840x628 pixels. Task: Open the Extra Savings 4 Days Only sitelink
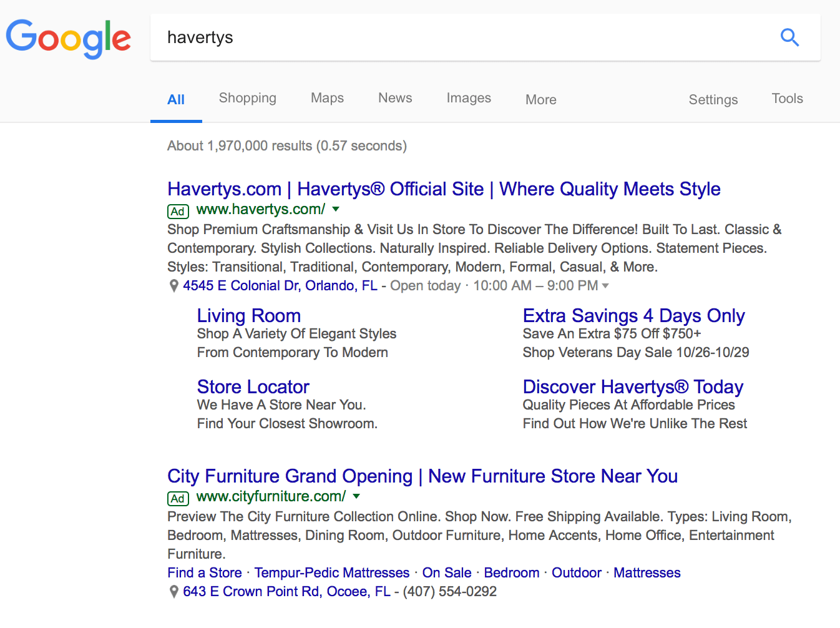click(x=634, y=316)
